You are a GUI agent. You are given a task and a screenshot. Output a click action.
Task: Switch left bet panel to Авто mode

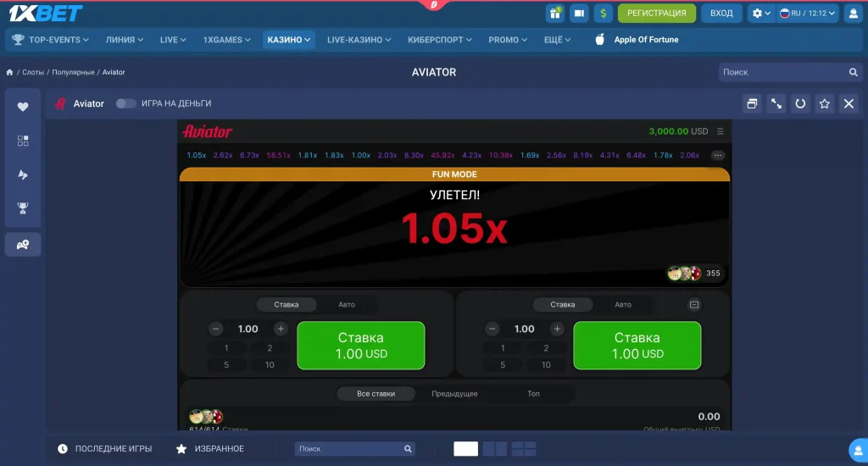point(347,305)
